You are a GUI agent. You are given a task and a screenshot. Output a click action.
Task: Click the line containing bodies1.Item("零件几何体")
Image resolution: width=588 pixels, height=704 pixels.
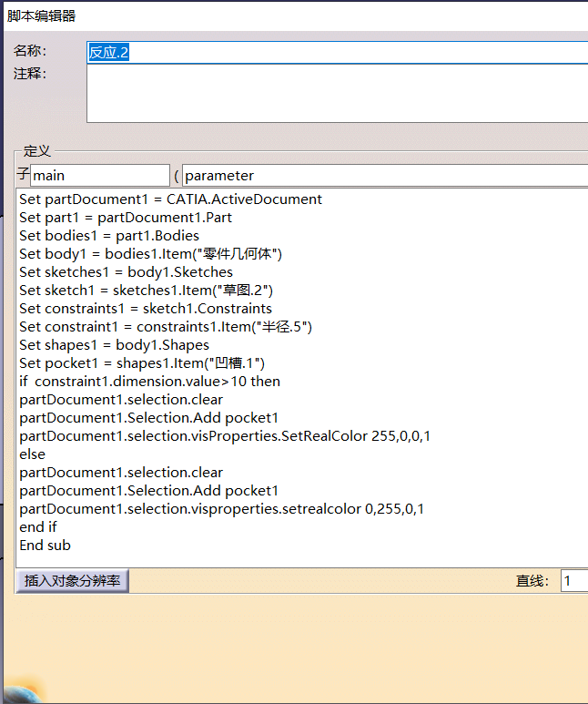[x=150, y=254]
